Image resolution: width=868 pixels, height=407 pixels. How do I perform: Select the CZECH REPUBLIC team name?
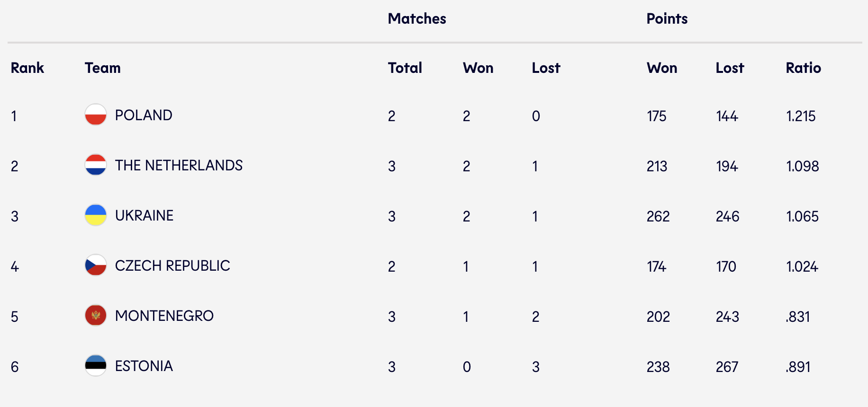(172, 266)
